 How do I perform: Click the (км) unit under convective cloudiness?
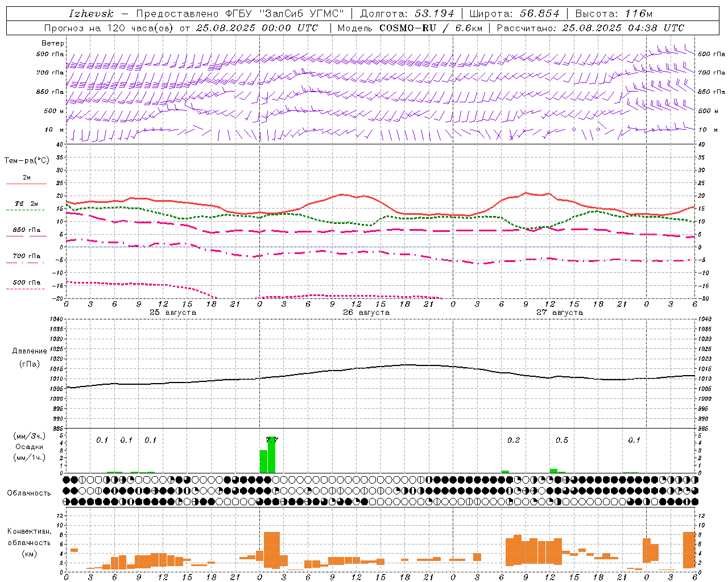tap(29, 554)
